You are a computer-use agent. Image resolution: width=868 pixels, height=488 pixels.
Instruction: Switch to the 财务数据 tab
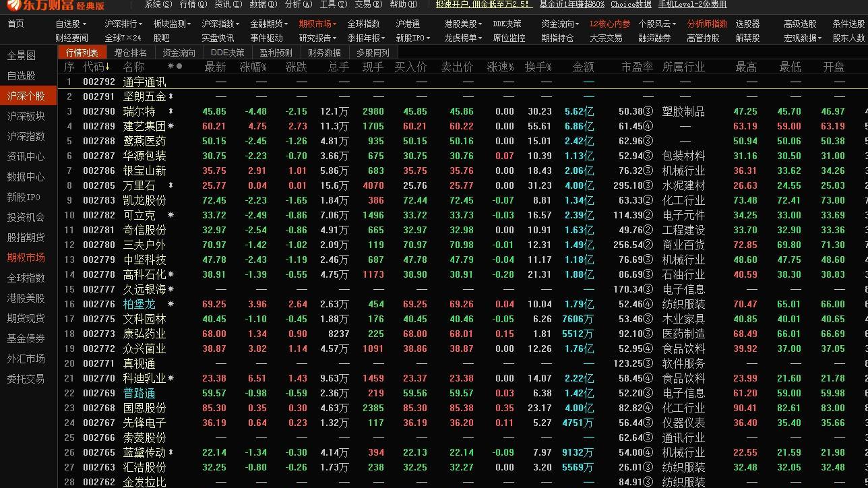pos(324,53)
